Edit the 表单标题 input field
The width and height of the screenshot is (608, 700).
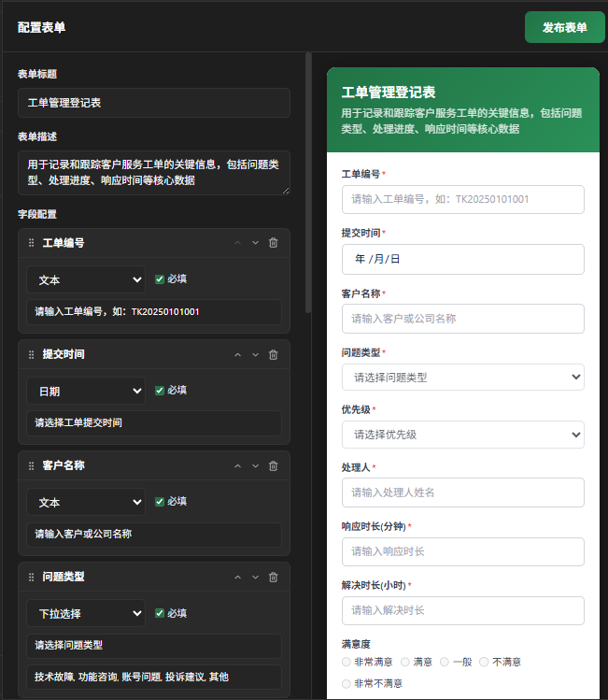coord(154,103)
